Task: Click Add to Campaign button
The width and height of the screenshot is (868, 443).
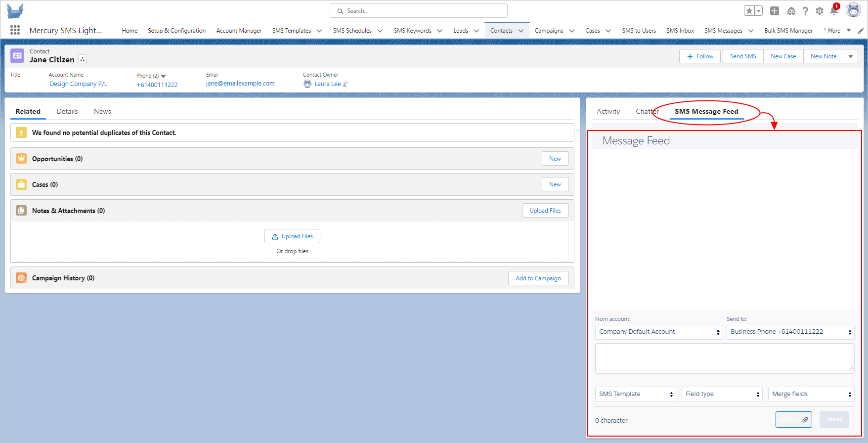Action: [x=538, y=278]
